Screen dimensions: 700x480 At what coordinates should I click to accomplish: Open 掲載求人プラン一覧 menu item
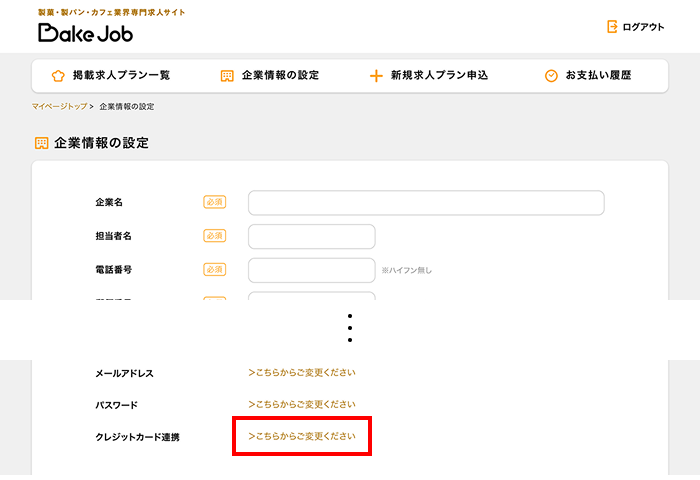[121, 76]
